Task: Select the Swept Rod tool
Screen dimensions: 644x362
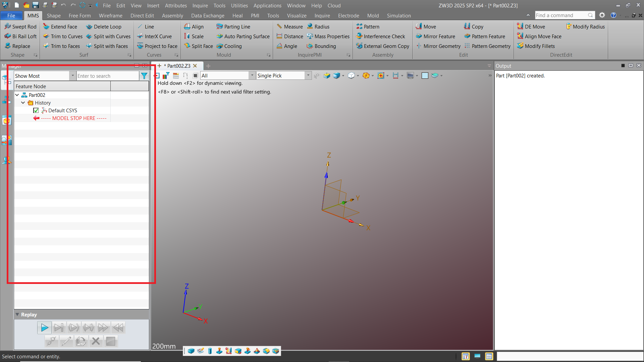Action: (x=20, y=26)
